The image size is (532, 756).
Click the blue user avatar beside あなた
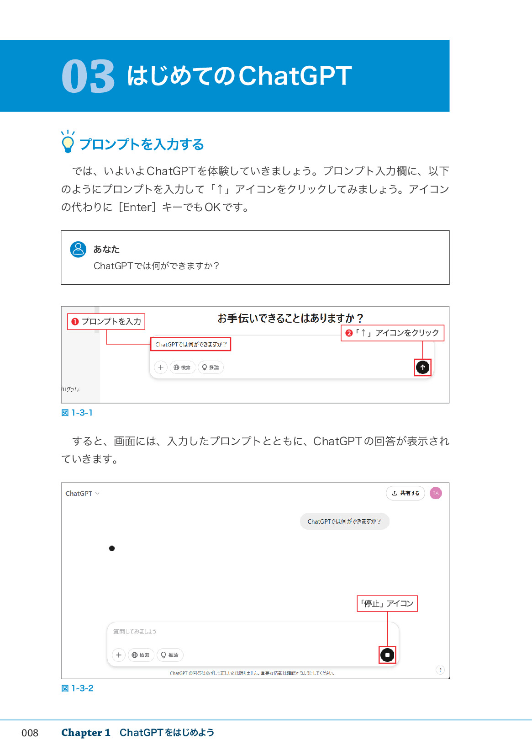[78, 249]
